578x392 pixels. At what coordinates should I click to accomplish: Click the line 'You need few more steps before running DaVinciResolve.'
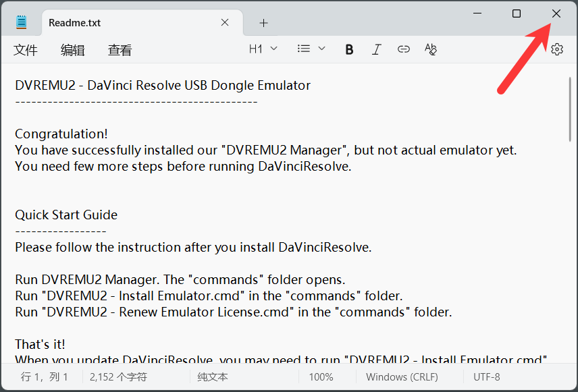tap(183, 167)
